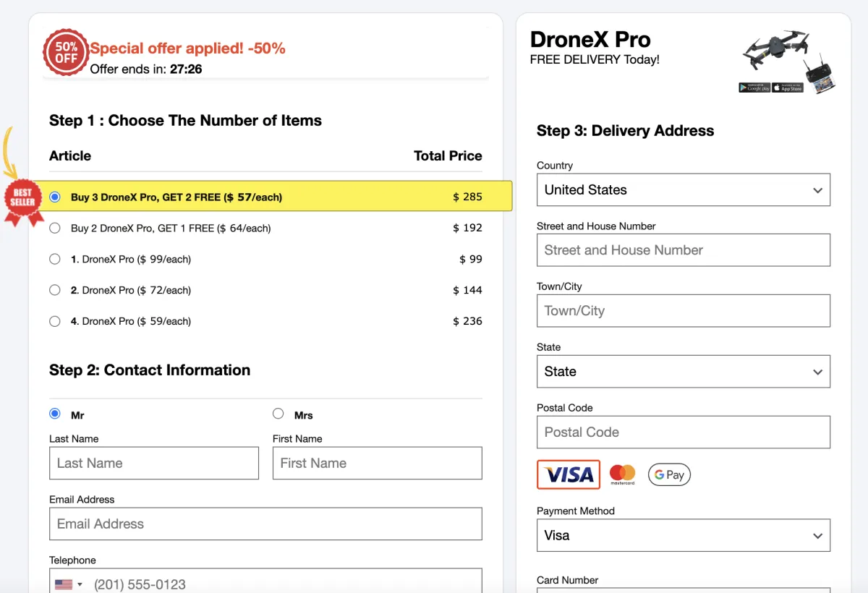Click the First Name input field
The image size is (868, 593).
pyautogui.click(x=378, y=463)
